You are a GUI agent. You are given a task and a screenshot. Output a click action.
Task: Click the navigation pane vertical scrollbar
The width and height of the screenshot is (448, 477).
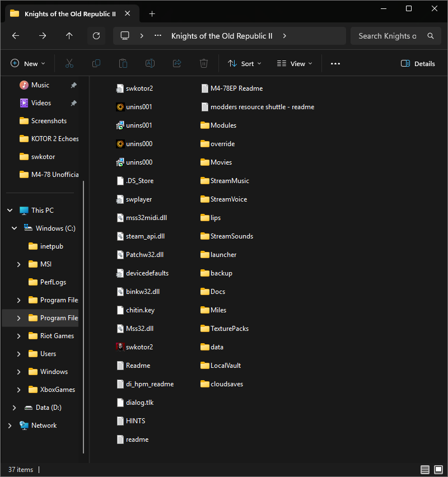click(x=83, y=316)
